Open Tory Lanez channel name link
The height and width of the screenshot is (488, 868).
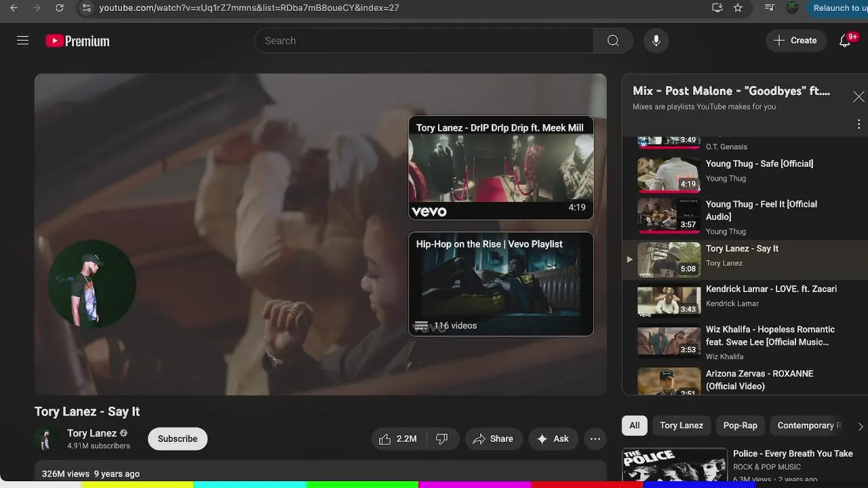click(92, 433)
